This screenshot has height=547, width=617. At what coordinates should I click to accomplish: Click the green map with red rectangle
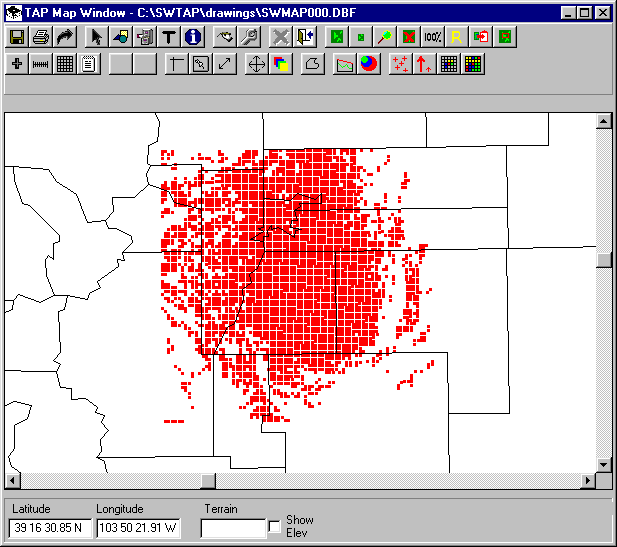[505, 37]
